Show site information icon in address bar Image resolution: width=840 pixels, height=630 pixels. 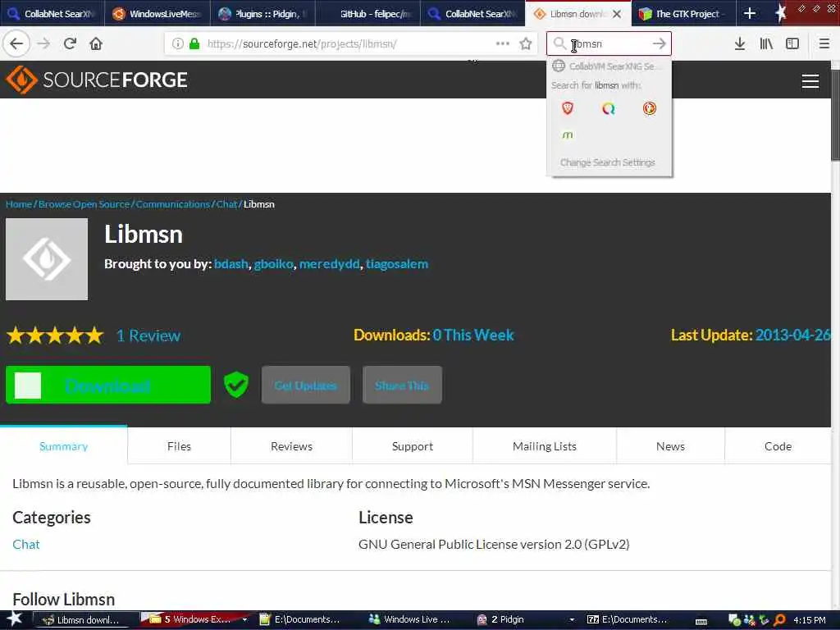pyautogui.click(x=177, y=44)
